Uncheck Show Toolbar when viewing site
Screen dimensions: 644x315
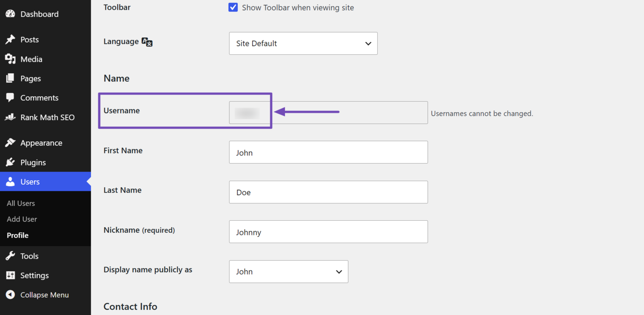point(233,7)
